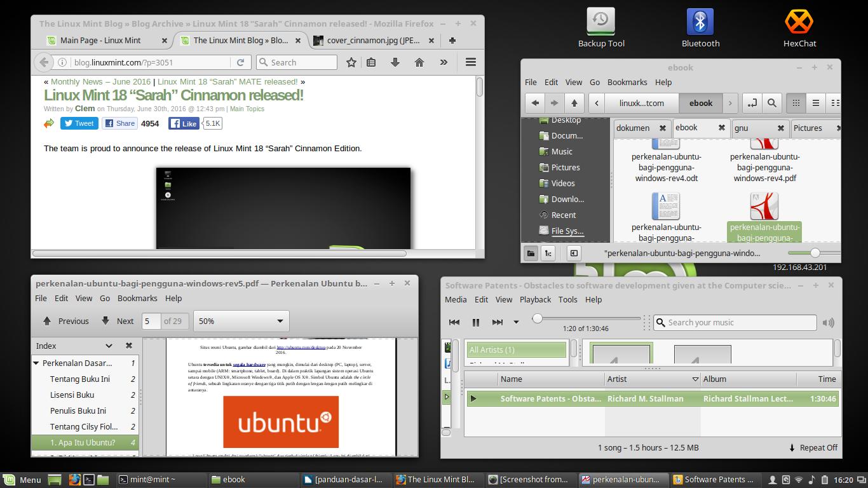Open the Monthly News – June 2016 link
The width and height of the screenshot is (868, 488).
pos(101,81)
